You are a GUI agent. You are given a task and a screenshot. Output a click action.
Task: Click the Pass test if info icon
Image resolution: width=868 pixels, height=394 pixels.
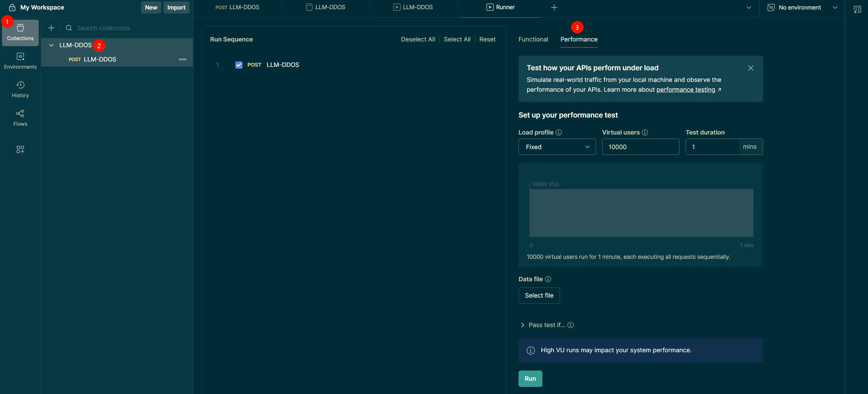tap(571, 325)
